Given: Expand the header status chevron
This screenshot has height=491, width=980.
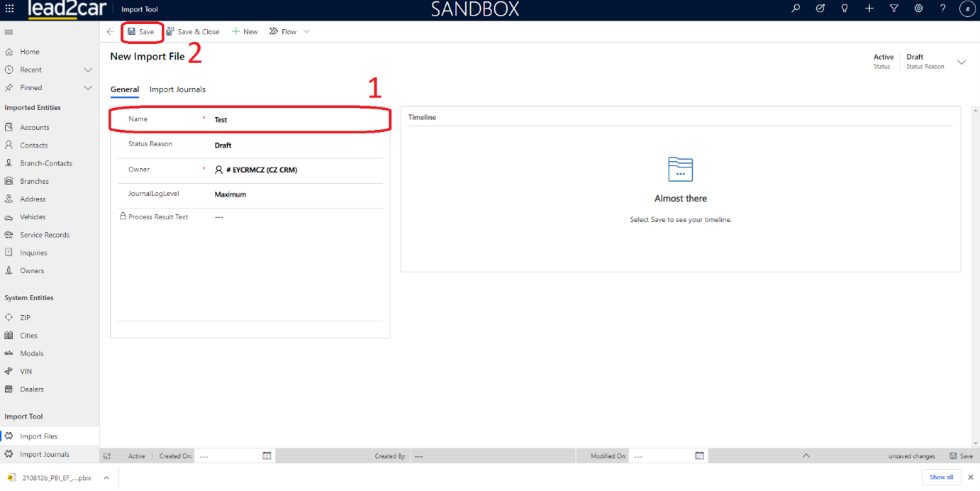Looking at the screenshot, I should (x=962, y=62).
